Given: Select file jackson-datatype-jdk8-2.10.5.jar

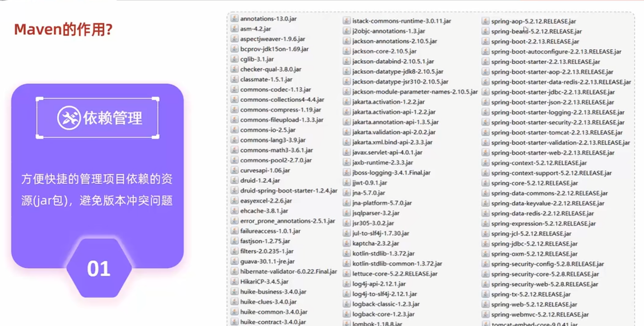Looking at the screenshot, I should coord(398,72).
